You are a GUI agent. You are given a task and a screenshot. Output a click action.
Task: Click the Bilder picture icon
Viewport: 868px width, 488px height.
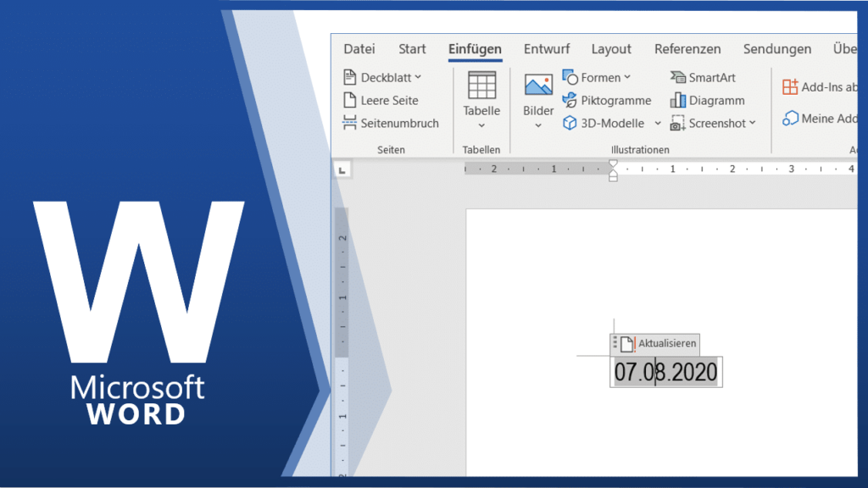point(538,86)
